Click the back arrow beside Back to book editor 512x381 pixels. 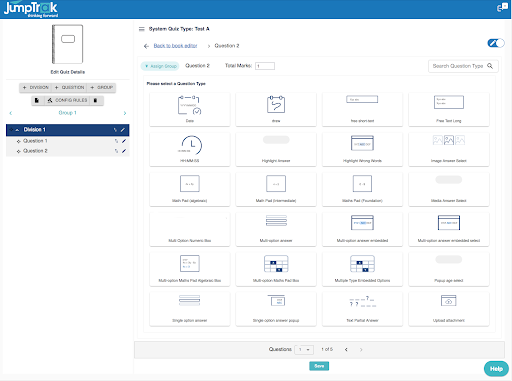[x=146, y=46]
